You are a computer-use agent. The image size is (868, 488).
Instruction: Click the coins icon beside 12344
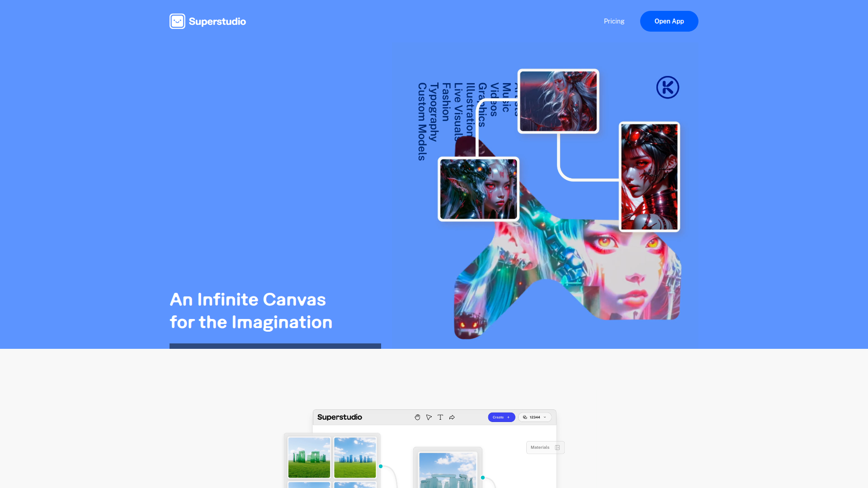525,417
